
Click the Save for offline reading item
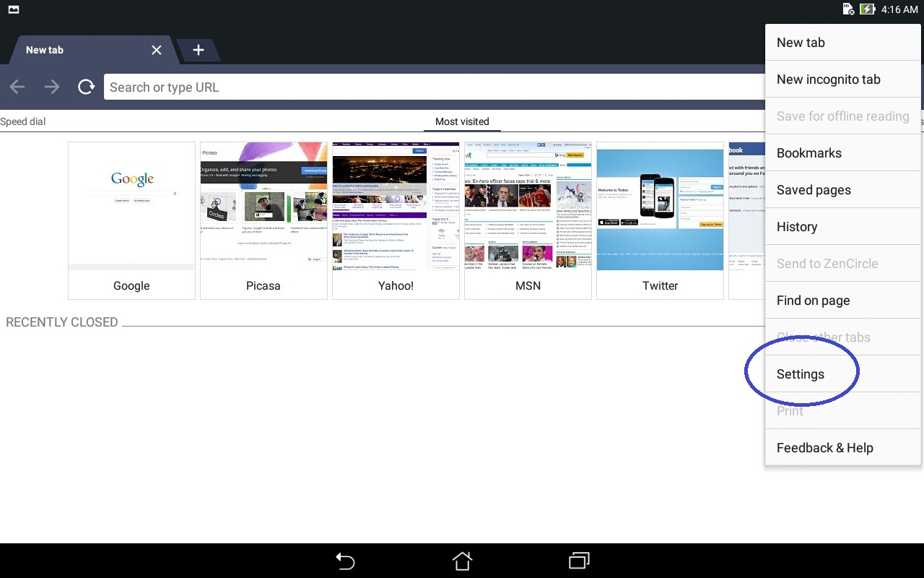[843, 116]
